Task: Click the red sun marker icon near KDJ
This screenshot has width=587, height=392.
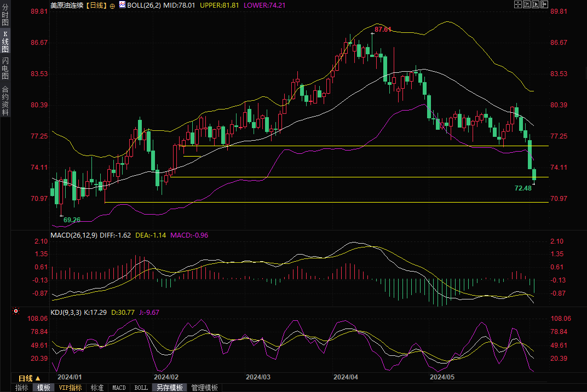Action: tap(15, 312)
